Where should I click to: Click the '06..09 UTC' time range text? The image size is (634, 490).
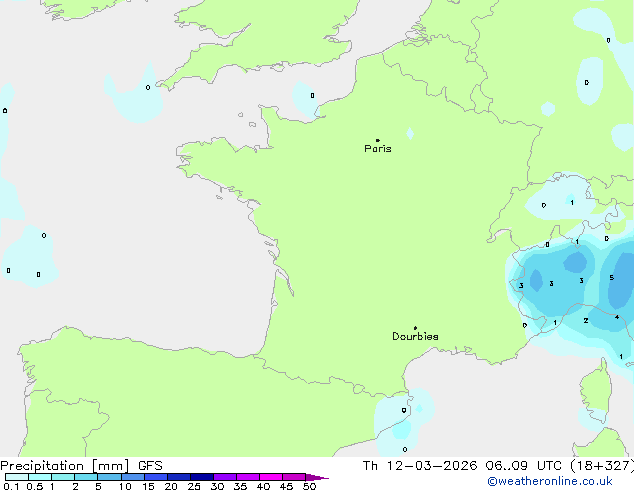point(524,466)
